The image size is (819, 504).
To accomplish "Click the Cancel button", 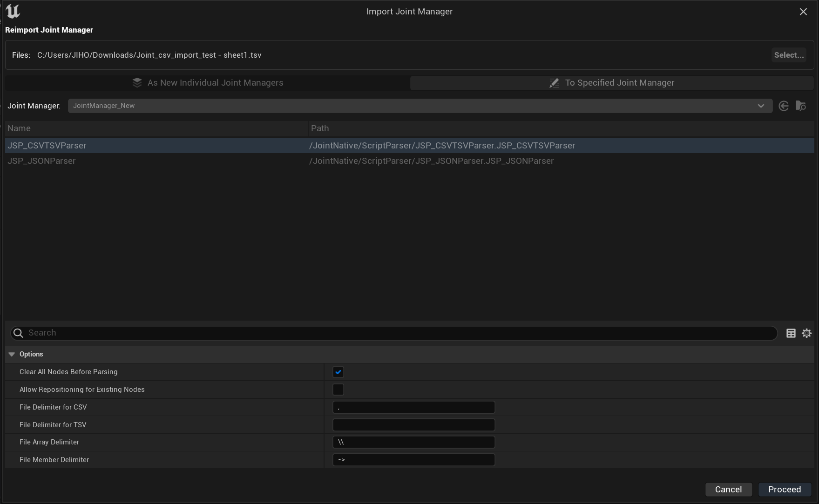I will pyautogui.click(x=728, y=490).
